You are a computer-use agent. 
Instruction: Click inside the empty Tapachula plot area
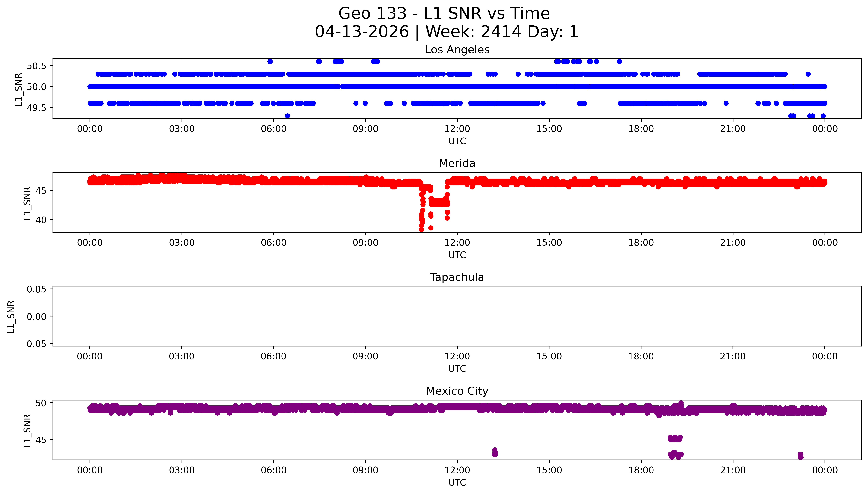(457, 316)
